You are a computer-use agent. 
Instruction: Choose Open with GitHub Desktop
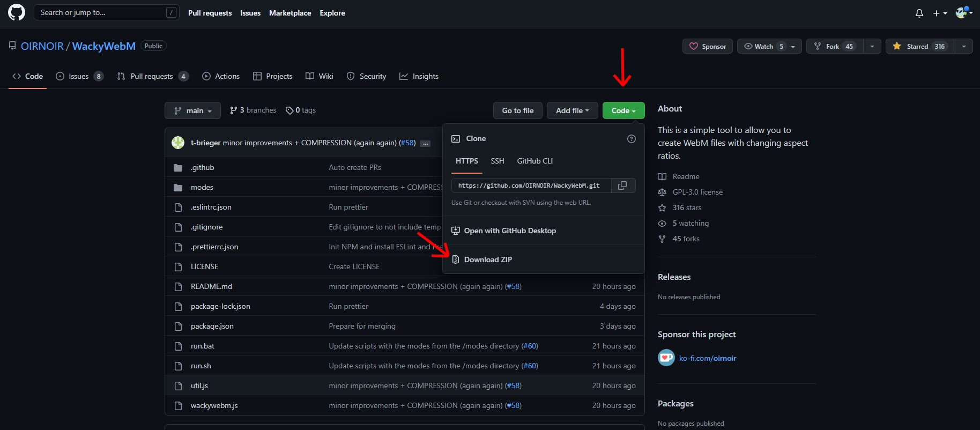tap(544, 231)
